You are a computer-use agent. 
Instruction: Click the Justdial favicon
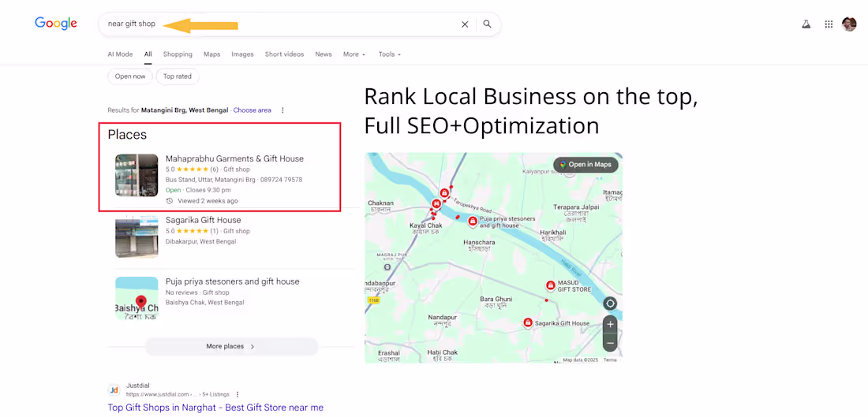pyautogui.click(x=114, y=390)
